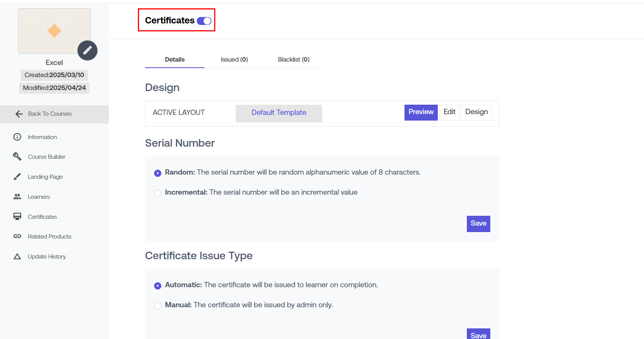Choose Automatic certificate issue type
The image size is (644, 339).
pos(158,286)
